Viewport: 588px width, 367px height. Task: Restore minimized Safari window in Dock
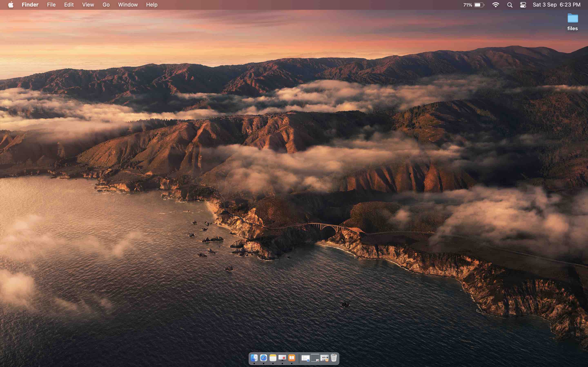pos(305,358)
